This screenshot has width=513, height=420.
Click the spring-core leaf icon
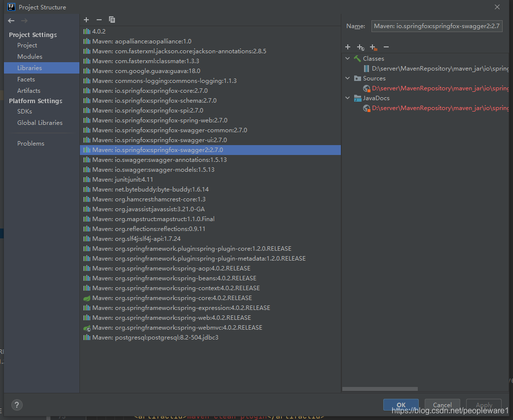pos(87,298)
